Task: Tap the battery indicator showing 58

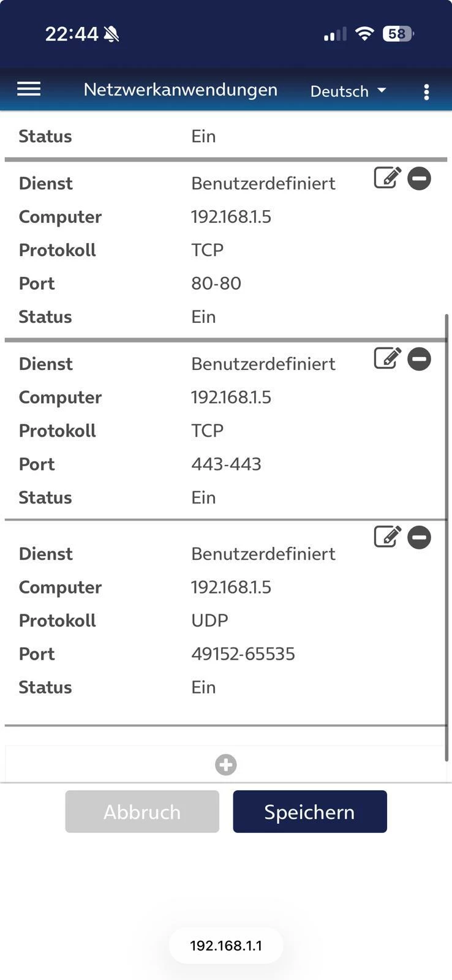Action: tap(397, 34)
